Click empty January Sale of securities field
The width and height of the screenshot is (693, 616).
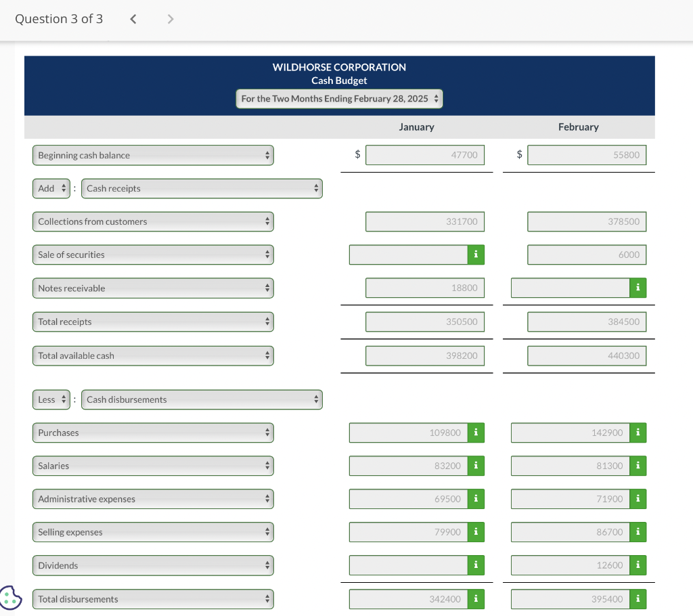(408, 255)
